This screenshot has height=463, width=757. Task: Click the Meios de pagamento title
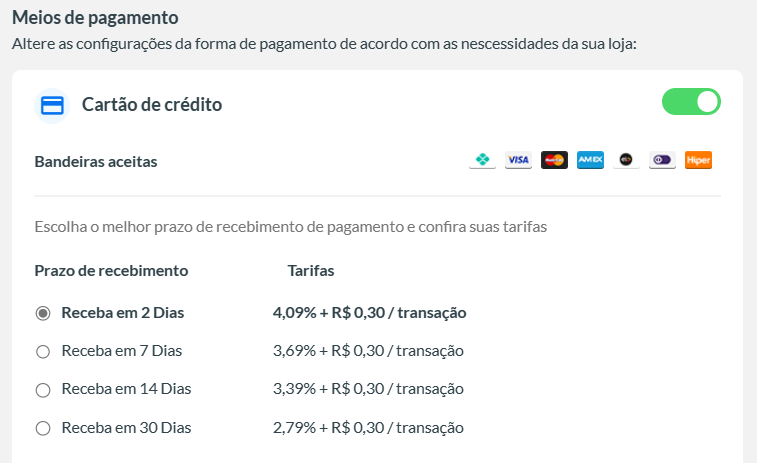[95, 17]
